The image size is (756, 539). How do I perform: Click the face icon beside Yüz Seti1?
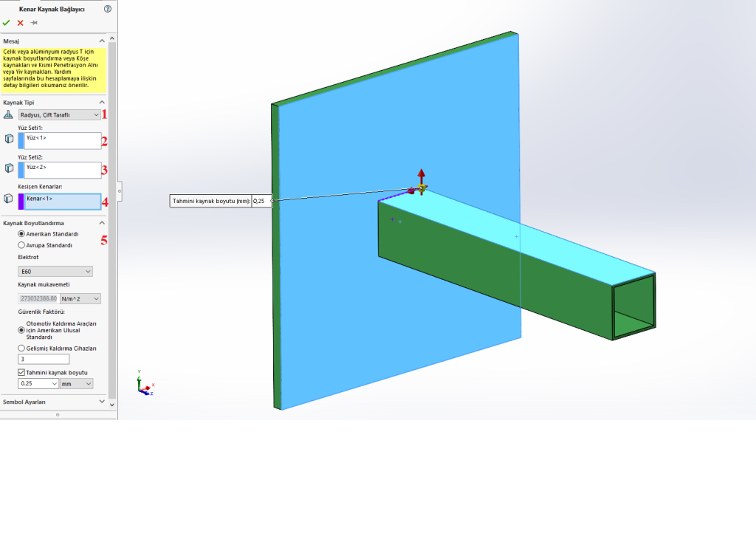point(9,139)
